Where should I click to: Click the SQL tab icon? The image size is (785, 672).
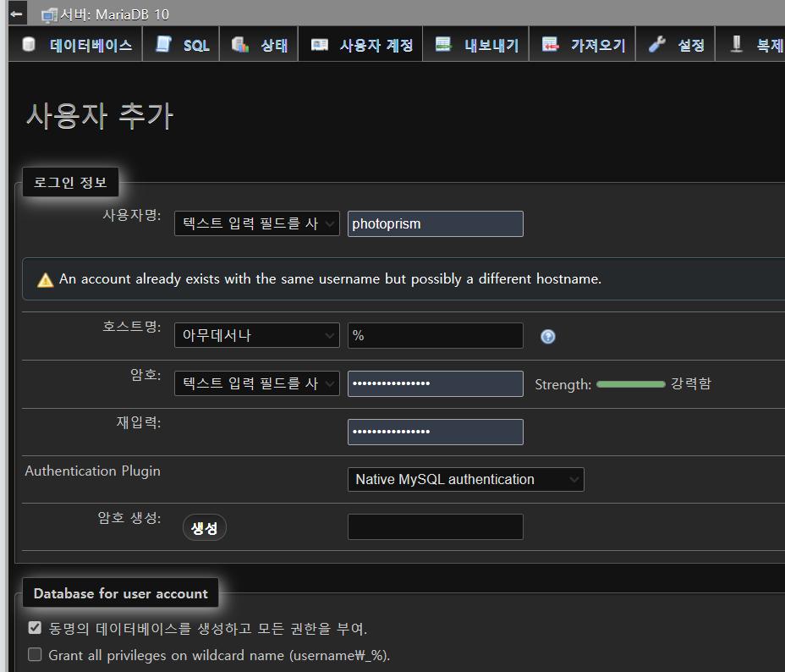coord(163,45)
